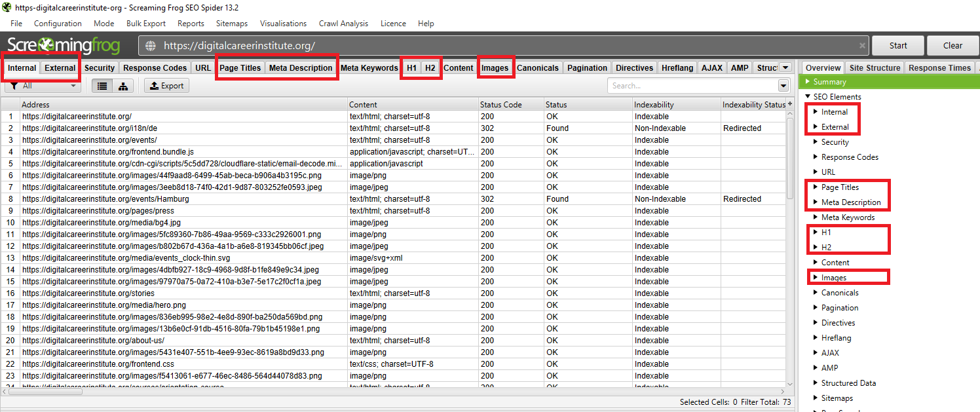This screenshot has height=412, width=980.
Task: Expand Structured Data in sidebar tree
Action: (816, 383)
